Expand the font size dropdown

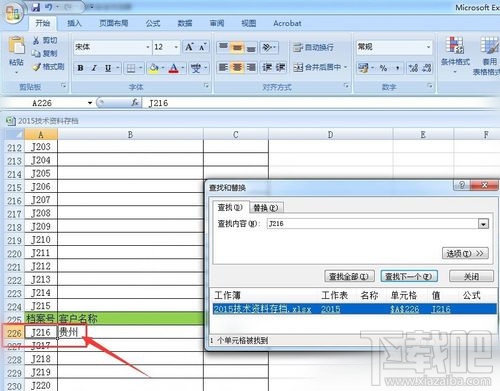click(x=176, y=47)
